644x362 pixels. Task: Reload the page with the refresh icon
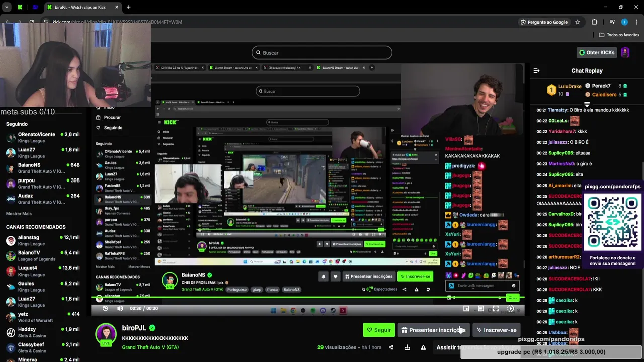[31, 22]
